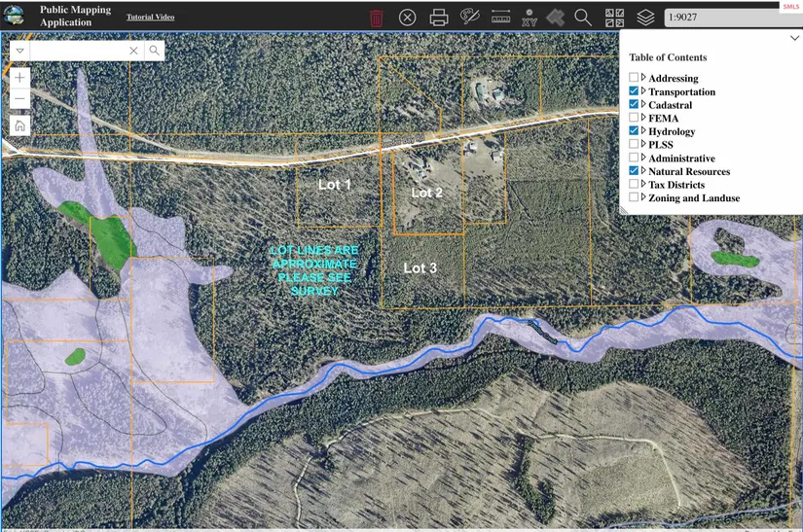Uncheck the Hydrology layer checkbox
Viewport: 803px width, 532px height.
634,130
